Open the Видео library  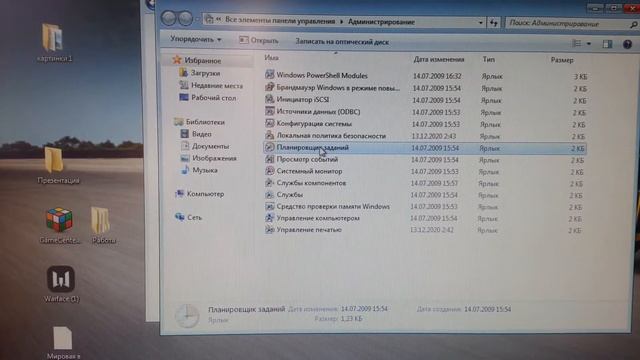202,133
